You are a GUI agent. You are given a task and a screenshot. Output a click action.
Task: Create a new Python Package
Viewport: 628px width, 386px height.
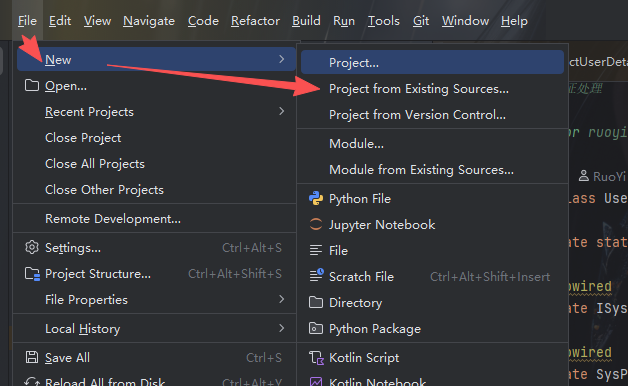[432, 328]
